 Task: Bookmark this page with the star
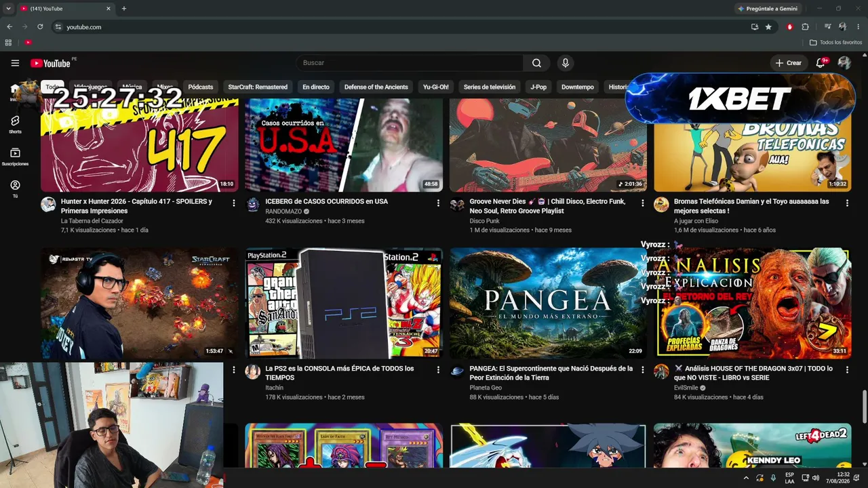point(768,27)
